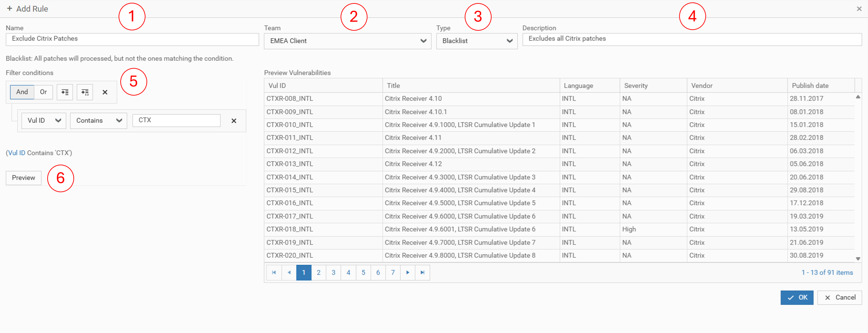
Task: Open the Contains operator dropdown
Action: [99, 121]
